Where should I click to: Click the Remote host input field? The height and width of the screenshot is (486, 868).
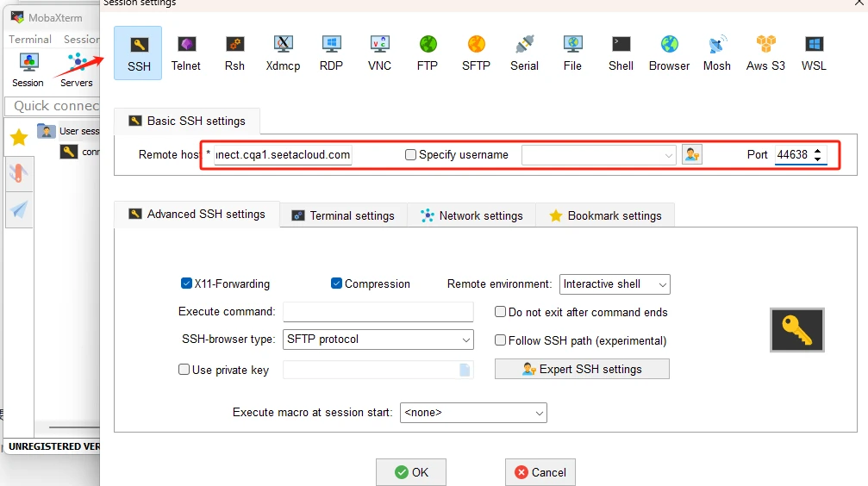tap(283, 155)
